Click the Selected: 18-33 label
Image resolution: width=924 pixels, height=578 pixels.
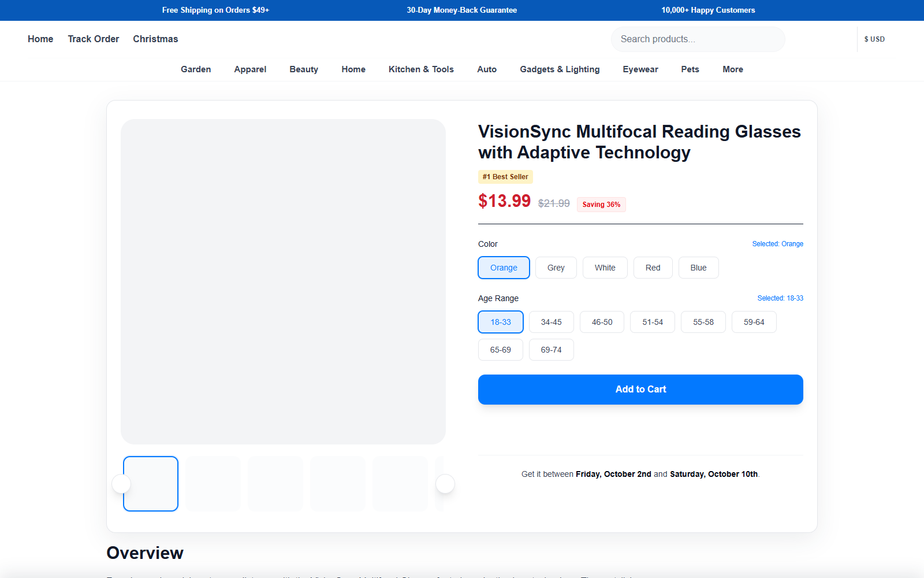(780, 298)
